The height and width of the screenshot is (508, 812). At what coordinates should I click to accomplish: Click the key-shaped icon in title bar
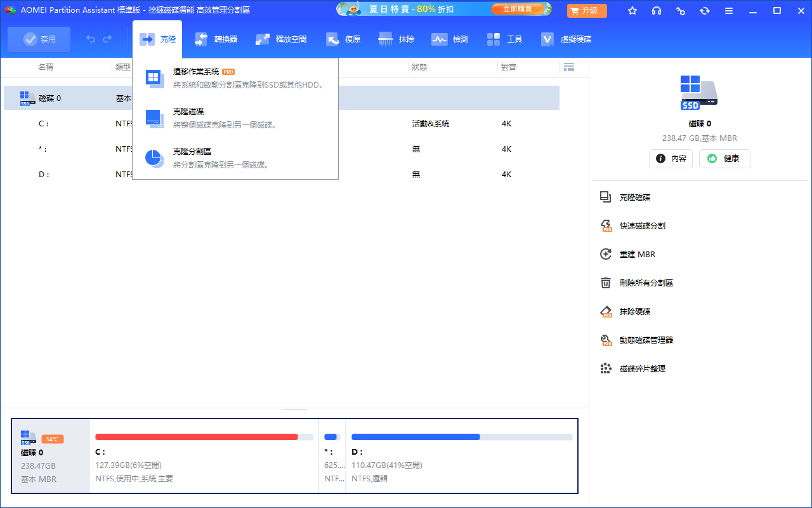(x=681, y=11)
